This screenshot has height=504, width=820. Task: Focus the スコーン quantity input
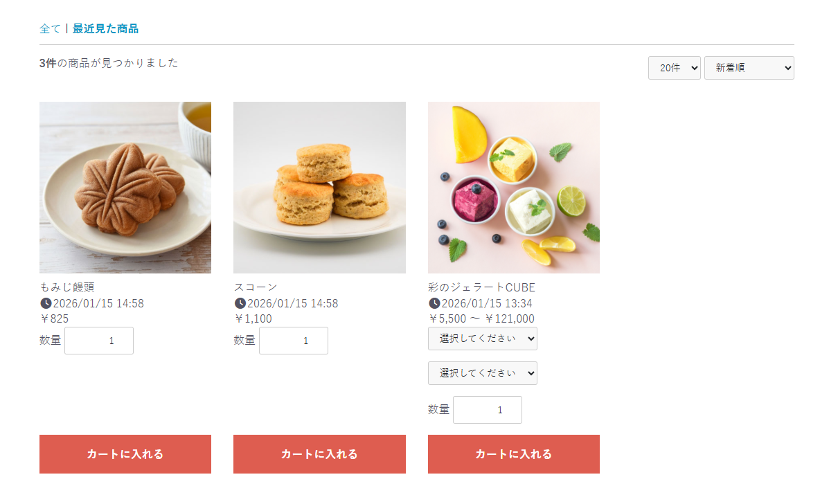(x=293, y=341)
